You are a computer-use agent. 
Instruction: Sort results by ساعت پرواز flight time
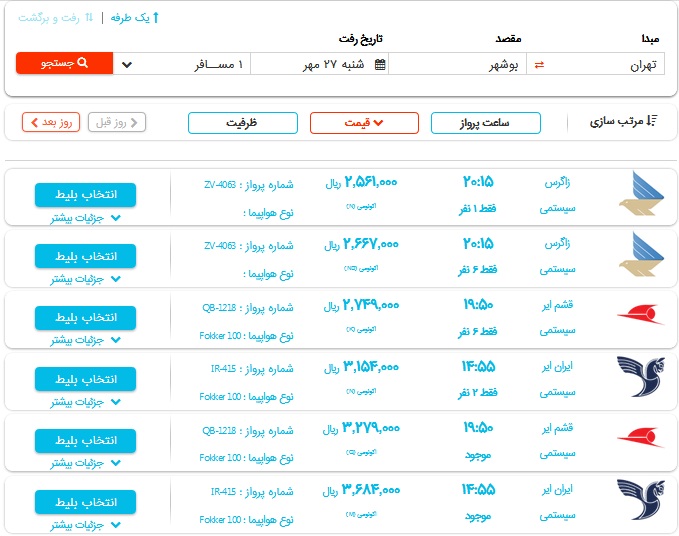(x=486, y=123)
